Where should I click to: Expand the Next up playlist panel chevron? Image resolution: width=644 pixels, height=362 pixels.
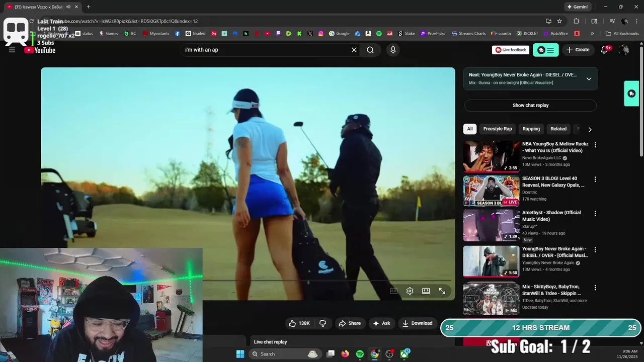589,78
